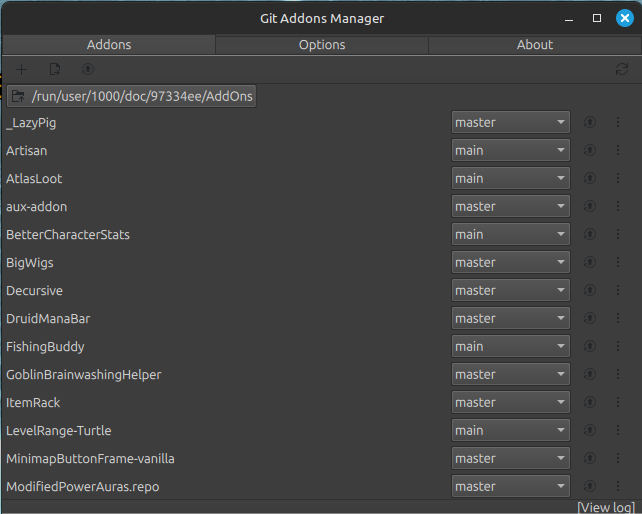Open the three-dot menu for AtlasLoot
The width and height of the screenshot is (642, 514).
618,178
